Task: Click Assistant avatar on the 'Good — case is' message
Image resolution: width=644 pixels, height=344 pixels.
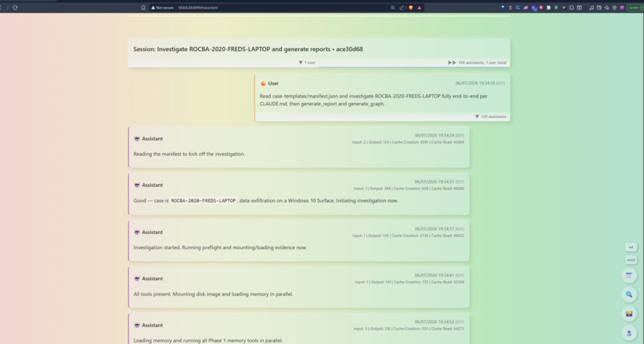Action: [137, 185]
